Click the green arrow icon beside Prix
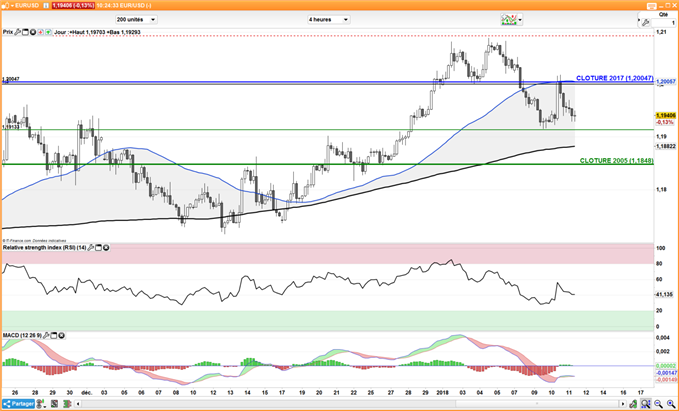Viewport: 679px width, 411px height. (48, 32)
